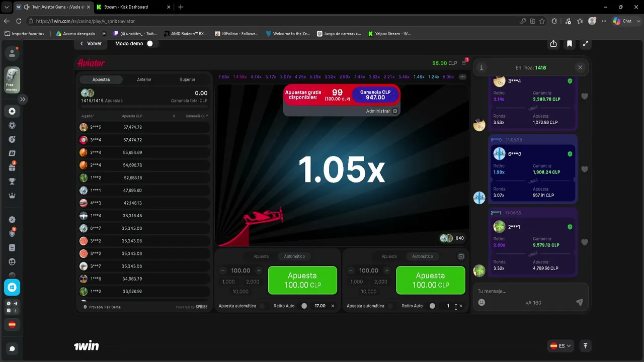Open a new browser tab

coord(181,7)
